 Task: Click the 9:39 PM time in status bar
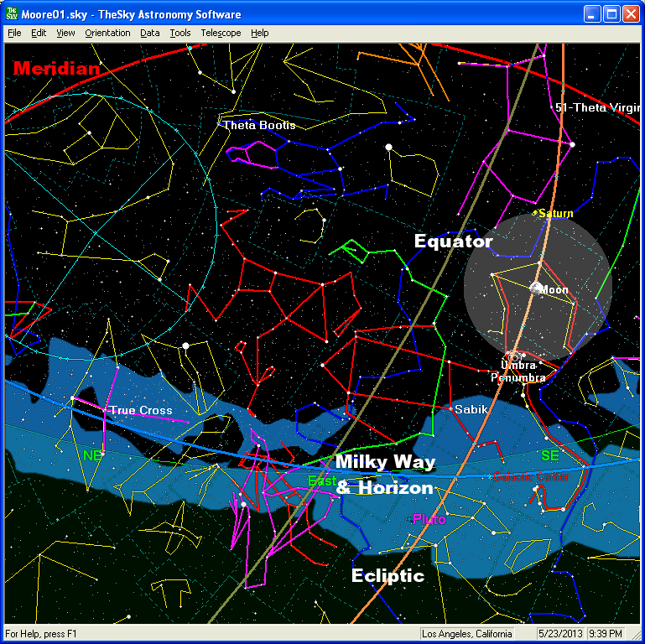pos(604,634)
